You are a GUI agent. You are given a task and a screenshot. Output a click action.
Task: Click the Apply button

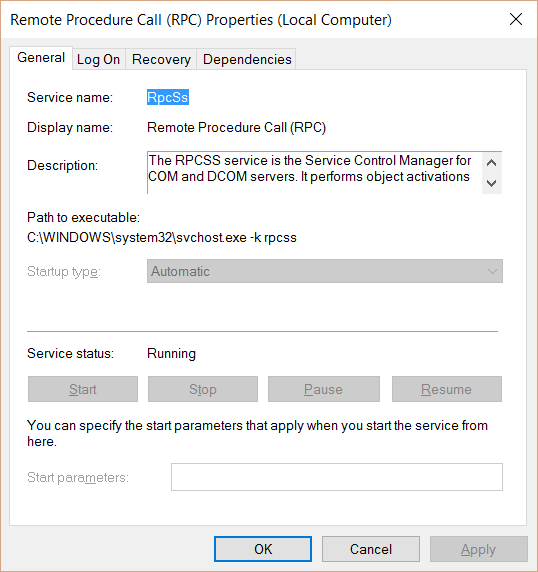(x=479, y=549)
